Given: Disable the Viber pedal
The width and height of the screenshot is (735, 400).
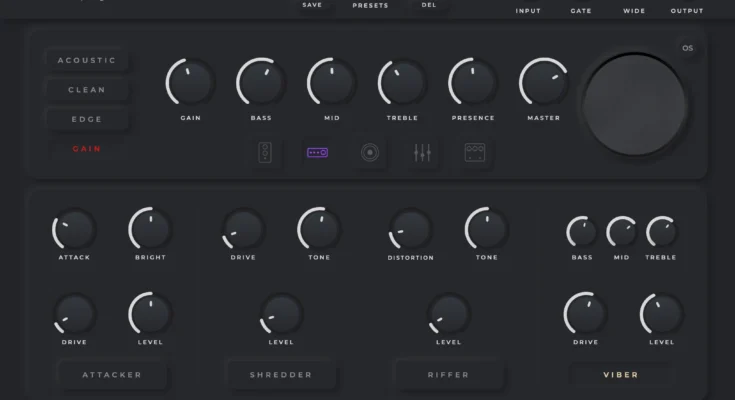Looking at the screenshot, I should [x=620, y=375].
